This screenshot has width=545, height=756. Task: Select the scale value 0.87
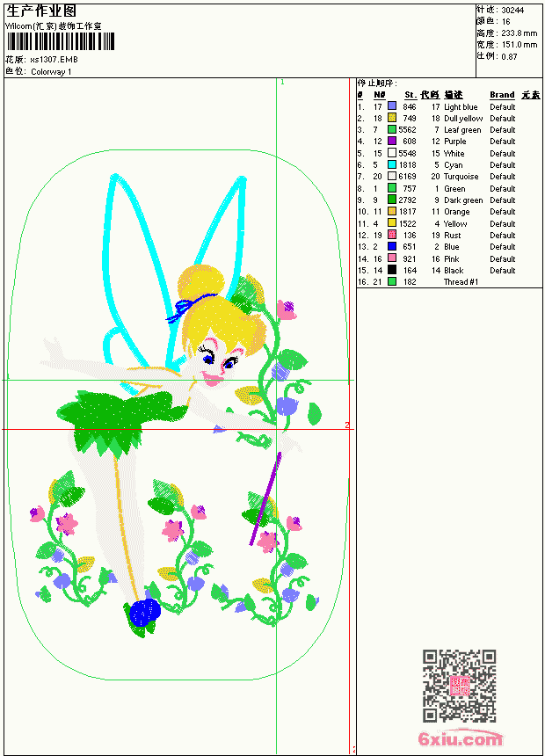tap(509, 56)
